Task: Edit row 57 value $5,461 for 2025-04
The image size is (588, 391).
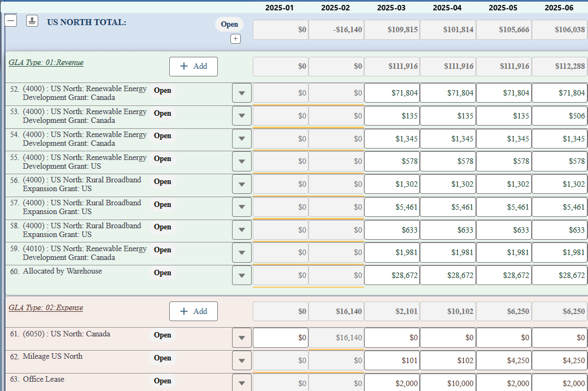Action: pos(448,207)
